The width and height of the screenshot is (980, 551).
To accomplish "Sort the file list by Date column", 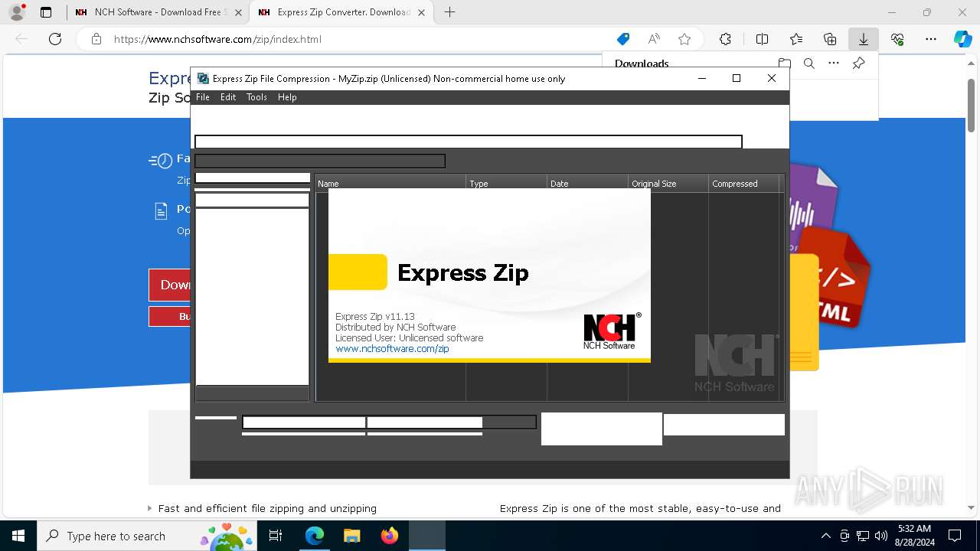I will 587,184.
